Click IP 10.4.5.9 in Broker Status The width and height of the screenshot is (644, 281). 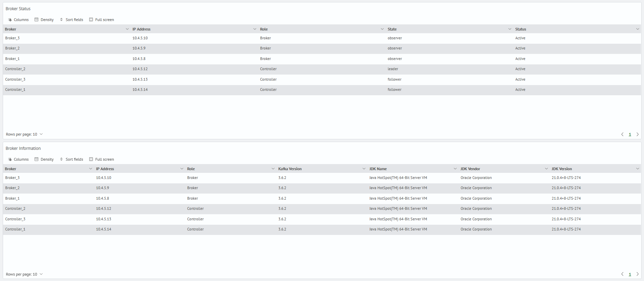[139, 48]
